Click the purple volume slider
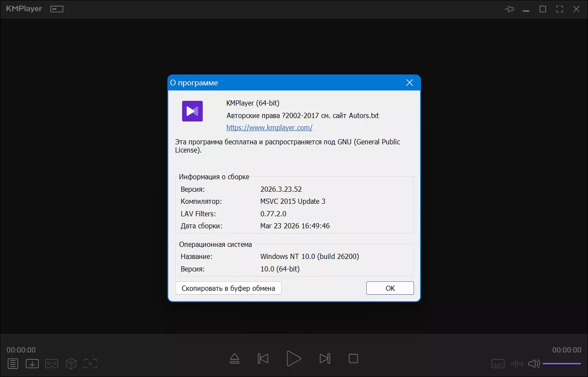The image size is (588, 377). 562,364
